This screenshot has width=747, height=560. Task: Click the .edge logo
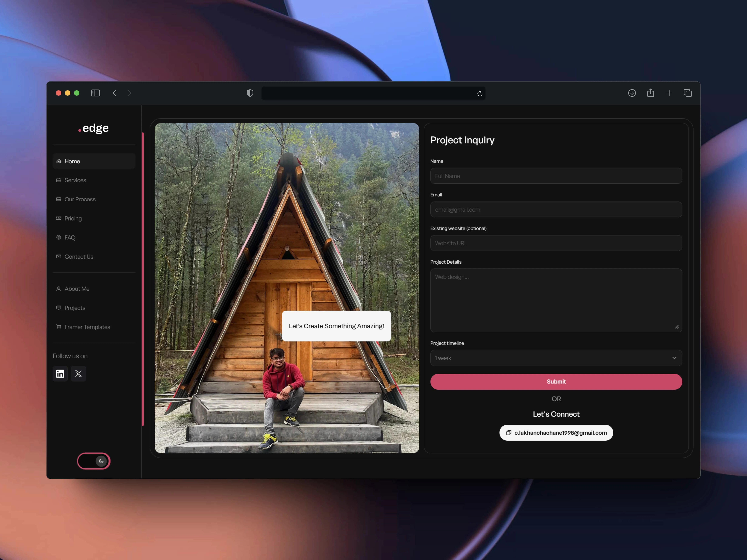click(x=94, y=128)
